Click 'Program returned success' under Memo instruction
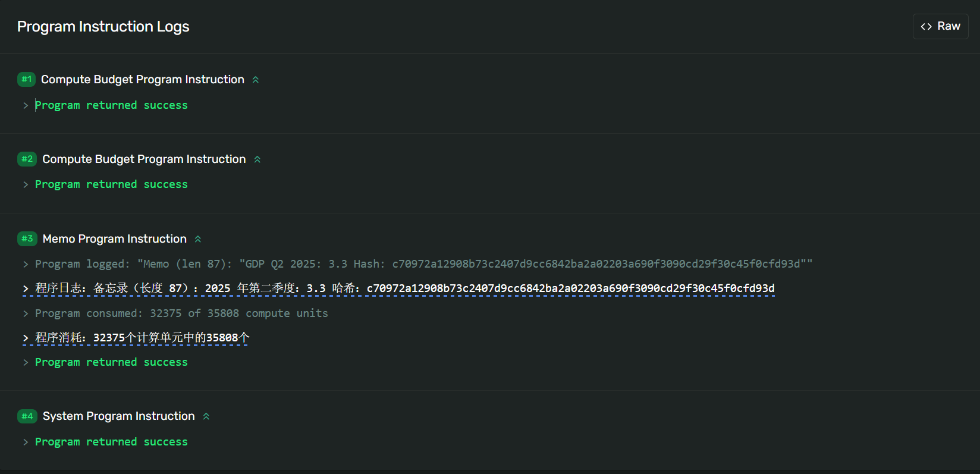This screenshot has width=980, height=474. coord(111,362)
